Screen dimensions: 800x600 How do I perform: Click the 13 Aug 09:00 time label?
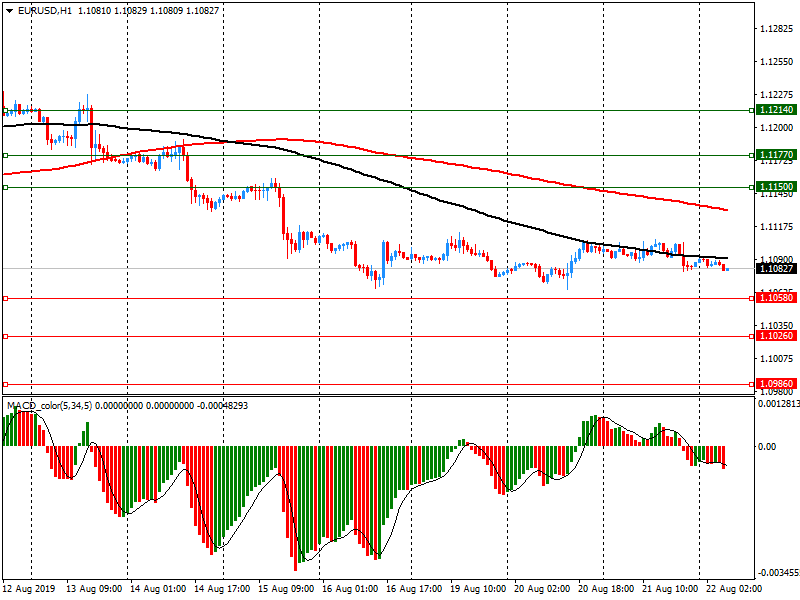tap(94, 589)
